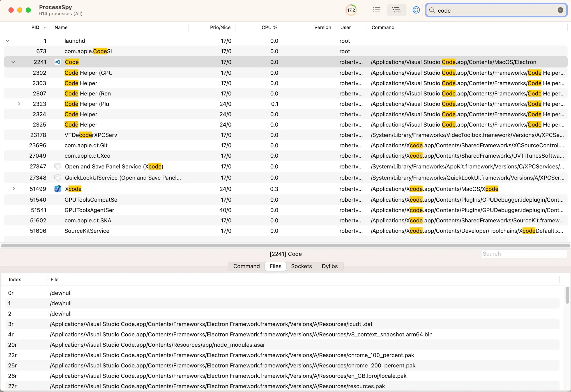Click the lower Search input field

[x=524, y=254]
